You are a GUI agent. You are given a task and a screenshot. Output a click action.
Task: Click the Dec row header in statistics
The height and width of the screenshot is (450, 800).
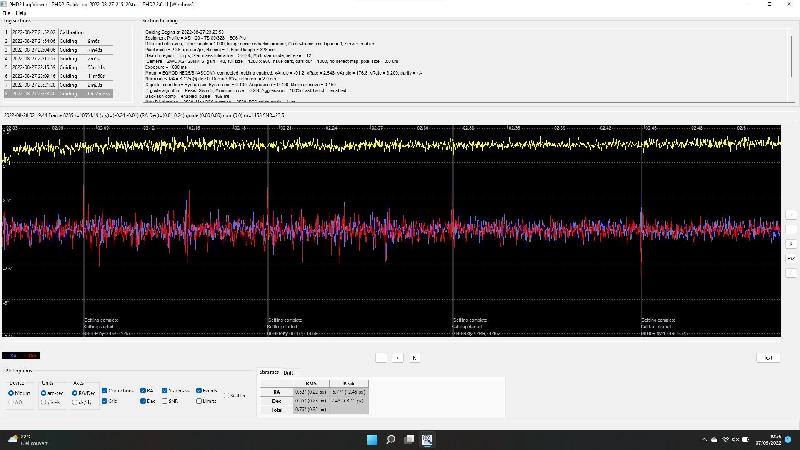pyautogui.click(x=277, y=401)
